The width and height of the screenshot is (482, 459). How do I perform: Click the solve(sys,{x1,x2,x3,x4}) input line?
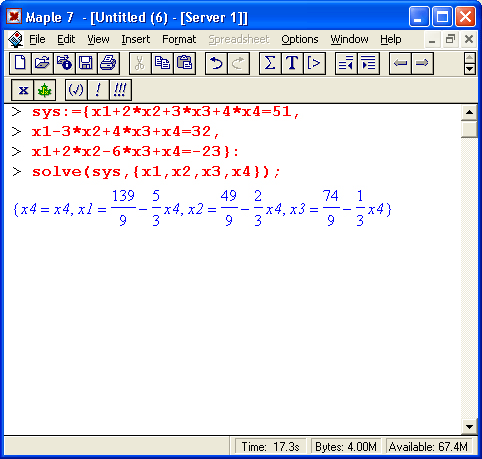pos(156,172)
